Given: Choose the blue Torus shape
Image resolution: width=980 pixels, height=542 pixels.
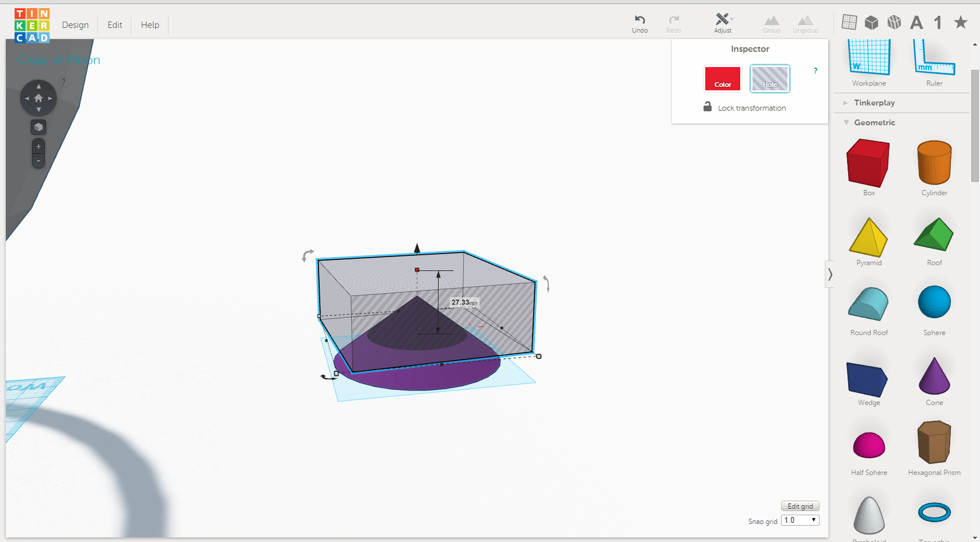Looking at the screenshot, I should pyautogui.click(x=934, y=513).
